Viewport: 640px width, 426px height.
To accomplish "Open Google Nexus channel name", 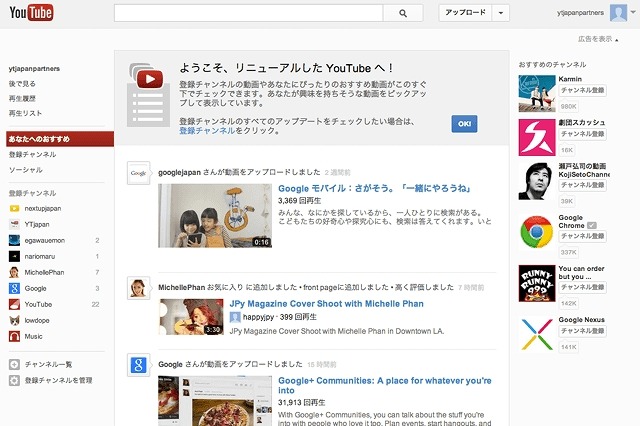I will pos(582,320).
